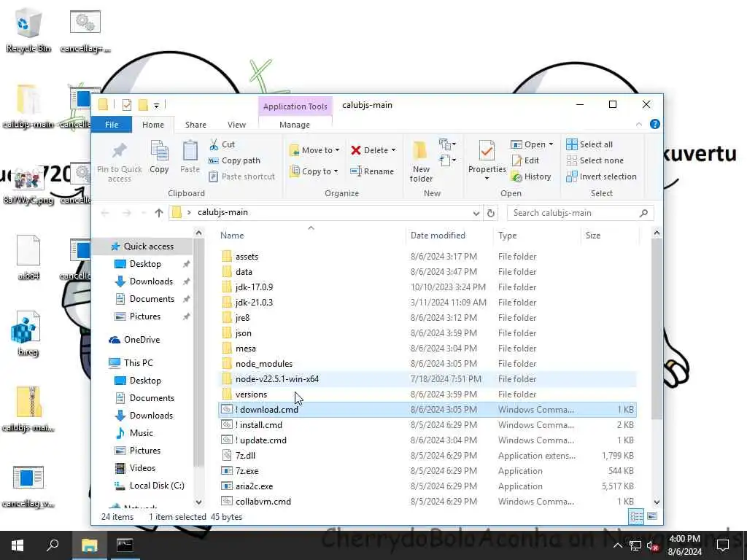Click Paste shortcut in the ribbon
747x560 pixels.
tap(241, 176)
